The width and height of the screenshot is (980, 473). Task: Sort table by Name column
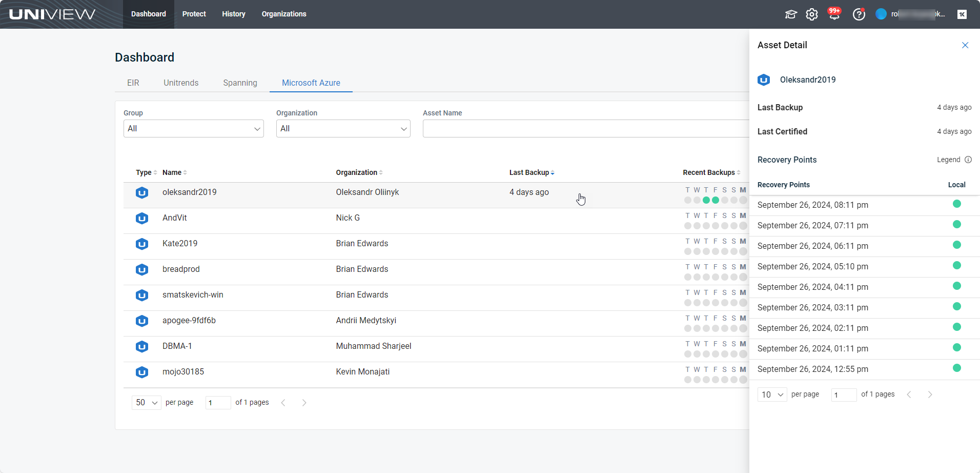[175, 172]
